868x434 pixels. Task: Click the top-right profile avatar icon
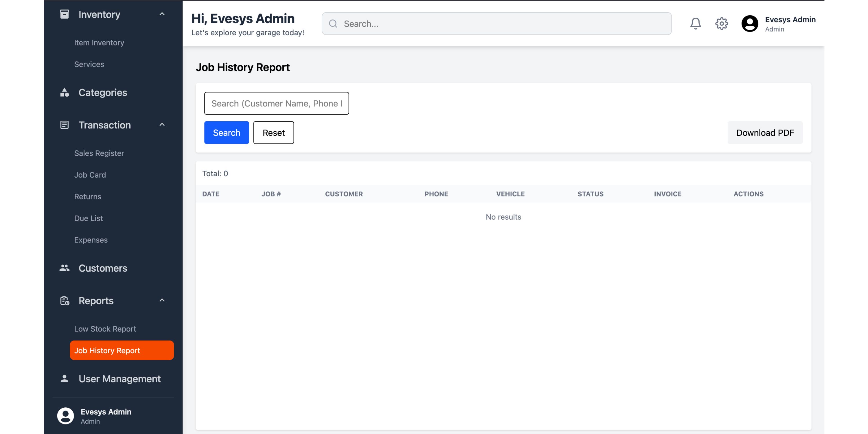[x=749, y=24]
